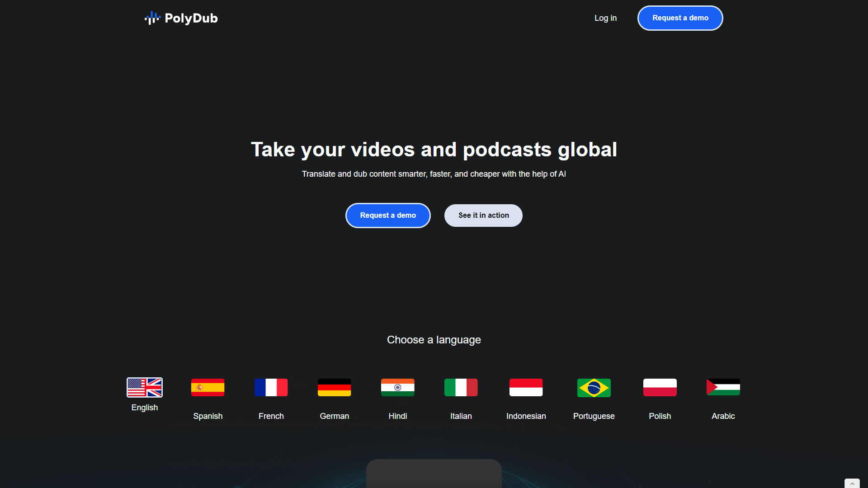Select the German flag icon

point(335,387)
